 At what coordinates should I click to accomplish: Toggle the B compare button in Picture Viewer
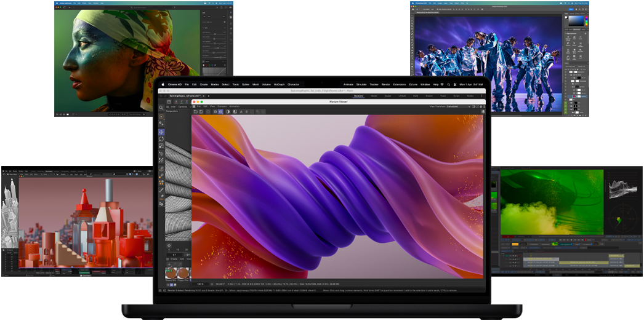[x=246, y=111]
